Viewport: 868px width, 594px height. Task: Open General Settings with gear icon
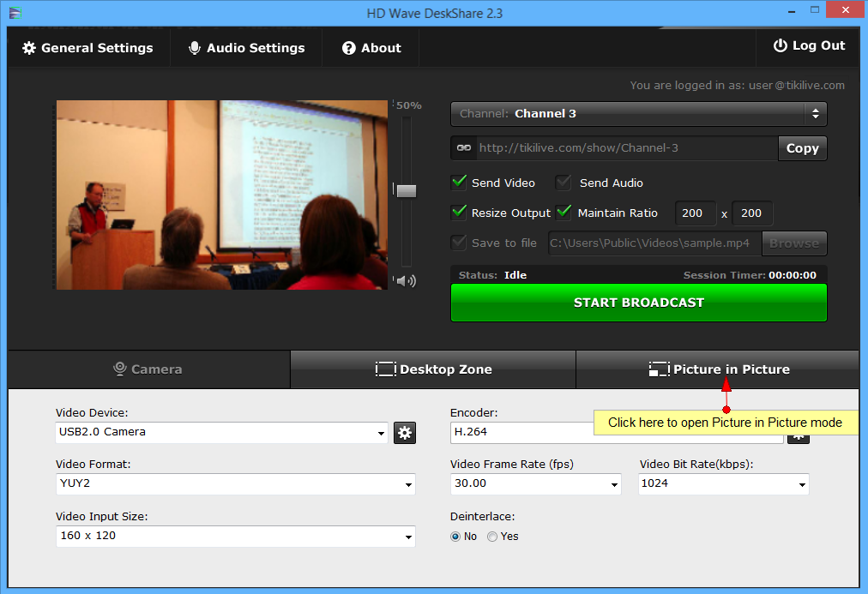point(87,48)
